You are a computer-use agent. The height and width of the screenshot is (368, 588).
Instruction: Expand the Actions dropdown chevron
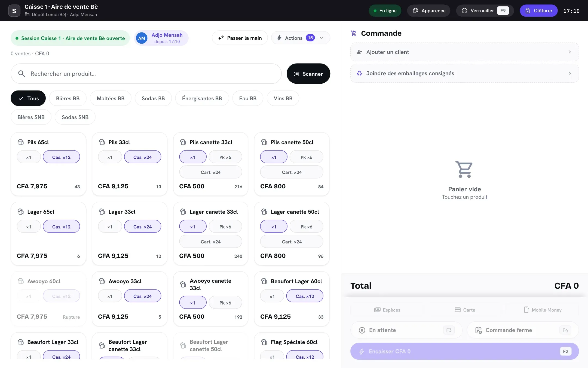click(321, 38)
